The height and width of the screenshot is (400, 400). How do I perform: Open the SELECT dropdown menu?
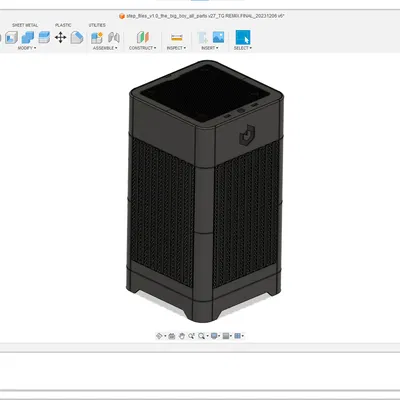(243, 48)
